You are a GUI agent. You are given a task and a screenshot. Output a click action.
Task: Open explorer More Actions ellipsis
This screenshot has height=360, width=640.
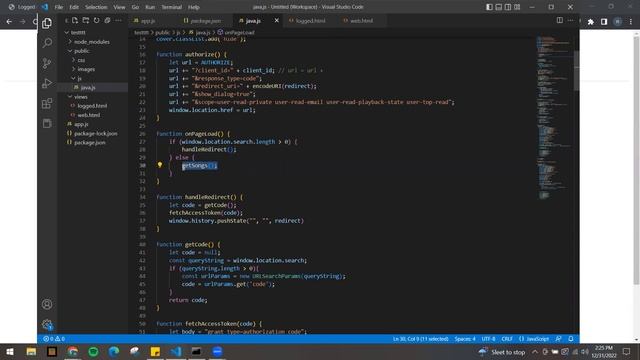point(118,20)
